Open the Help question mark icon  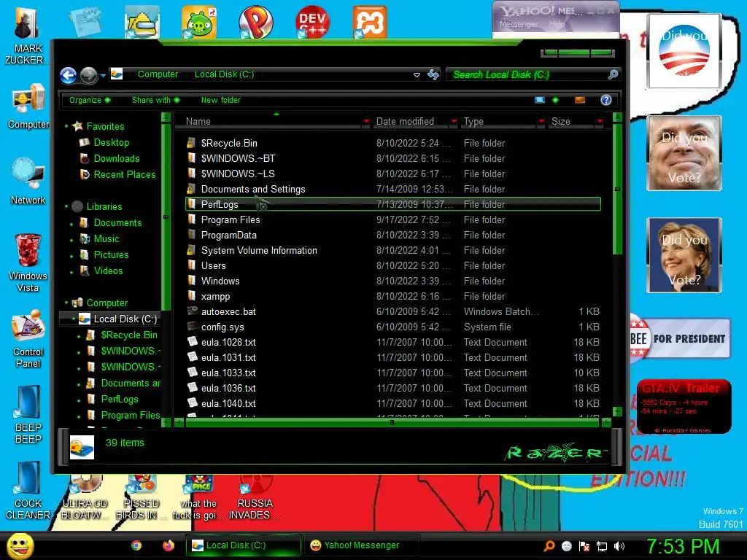click(606, 100)
